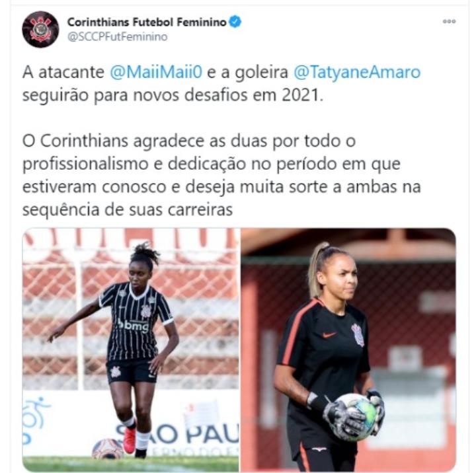Click the blue verified badge

tap(235, 22)
